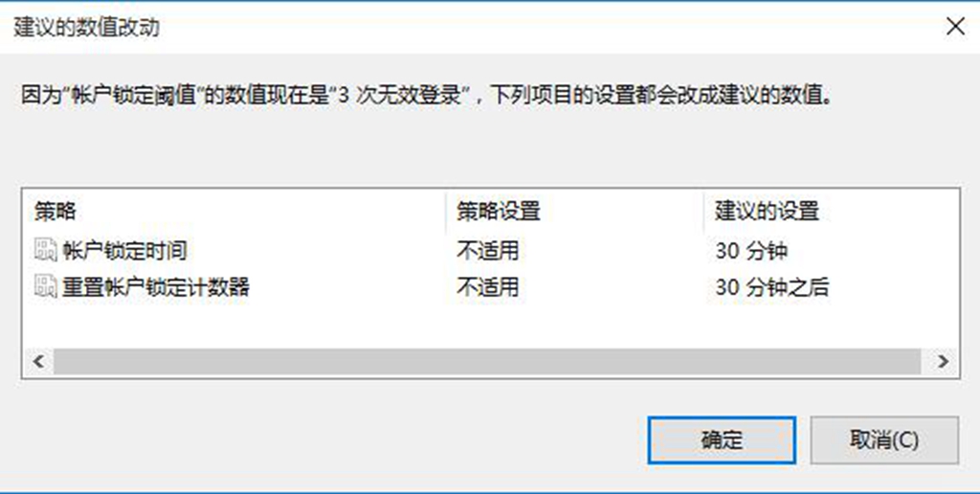This screenshot has width=980, height=494.
Task: Click 不适用 setting for 重置帐户锁定计数器
Action: (488, 287)
